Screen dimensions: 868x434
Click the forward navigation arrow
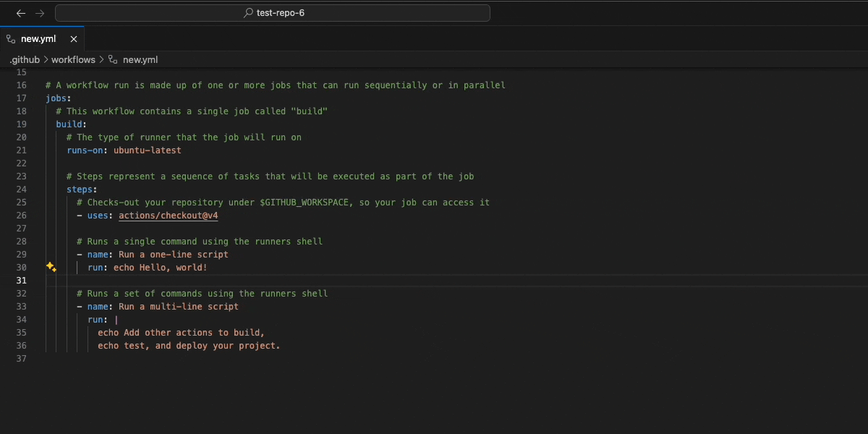click(x=39, y=12)
